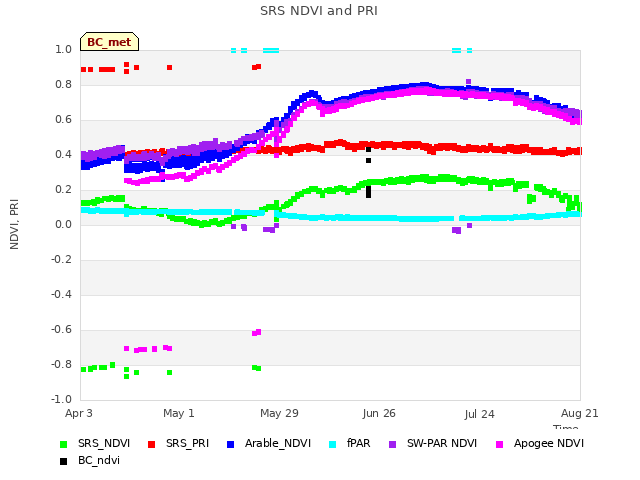This screenshot has height=480, width=640.
Task: Click the -0.4 y-axis tick label
Action: point(61,295)
